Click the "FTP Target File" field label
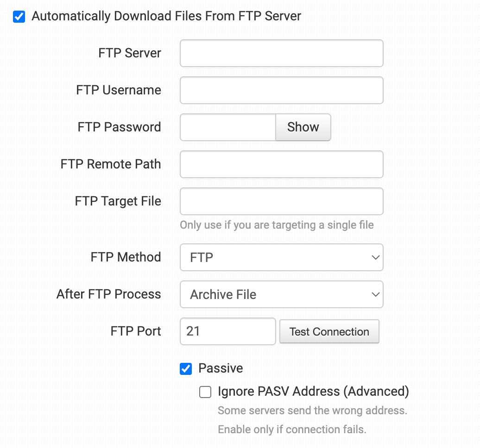Viewport: 480px width, 448px height. [118, 201]
